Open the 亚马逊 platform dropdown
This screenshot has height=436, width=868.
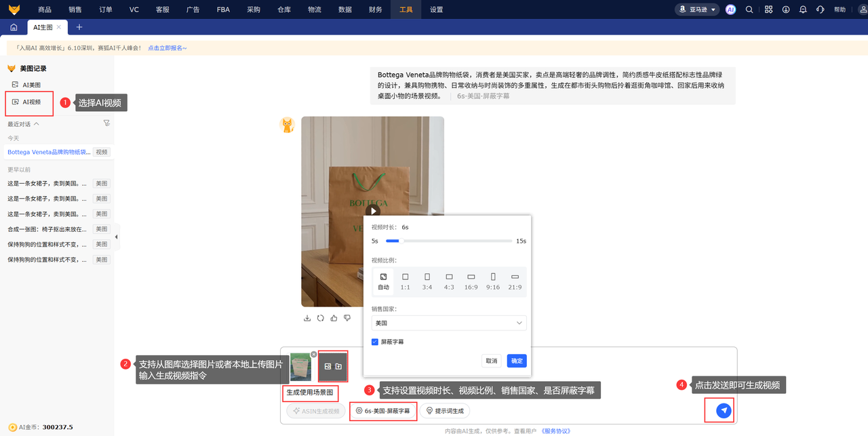click(696, 9)
